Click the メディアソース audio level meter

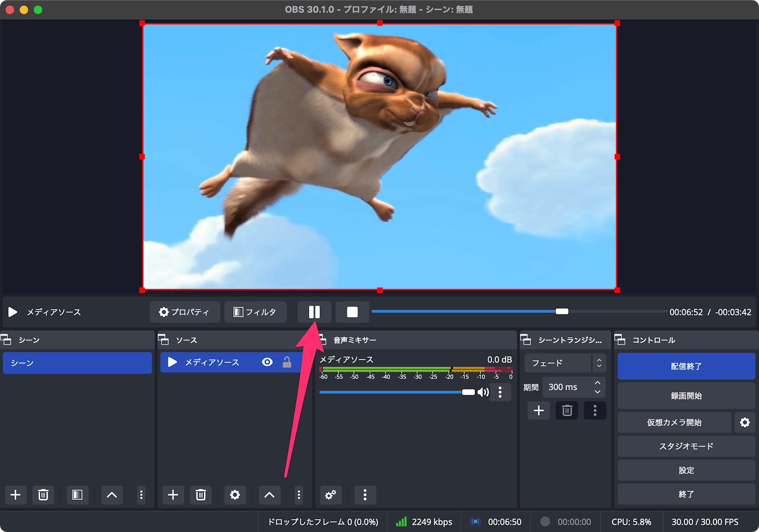tap(416, 369)
